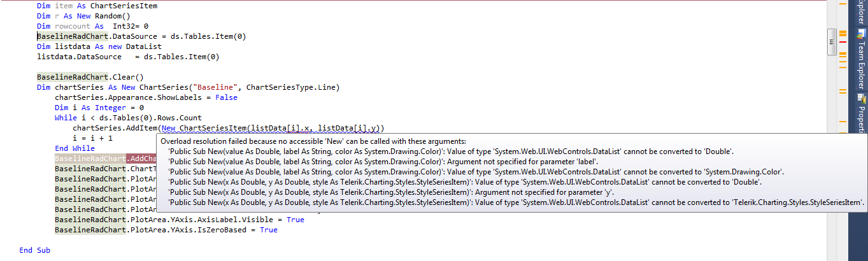Click the End While statement

click(x=75, y=148)
